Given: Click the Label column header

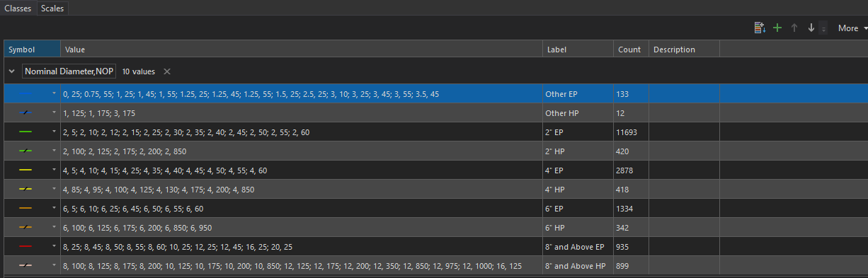Looking at the screenshot, I should point(578,50).
